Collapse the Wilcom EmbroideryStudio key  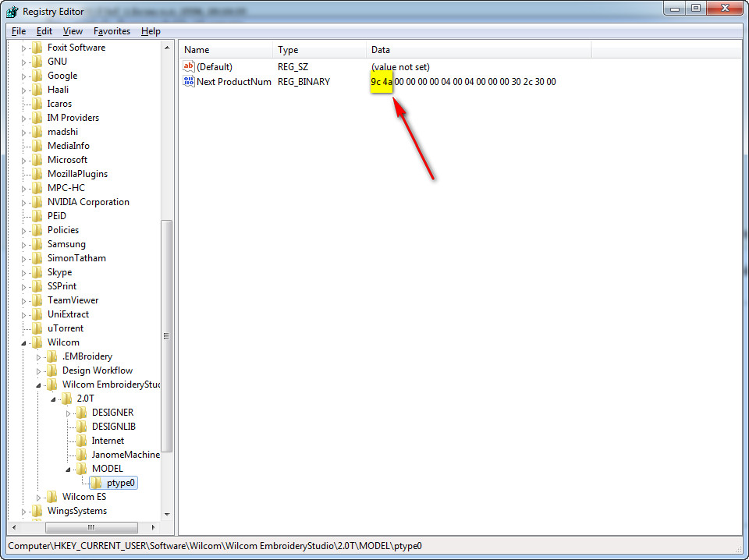click(38, 385)
